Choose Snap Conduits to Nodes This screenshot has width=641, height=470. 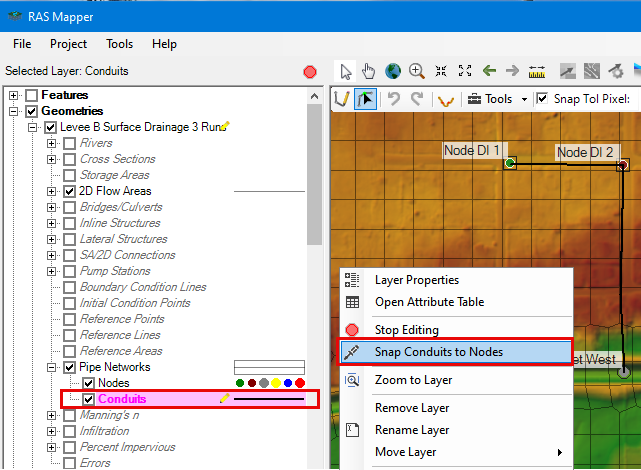click(x=438, y=352)
